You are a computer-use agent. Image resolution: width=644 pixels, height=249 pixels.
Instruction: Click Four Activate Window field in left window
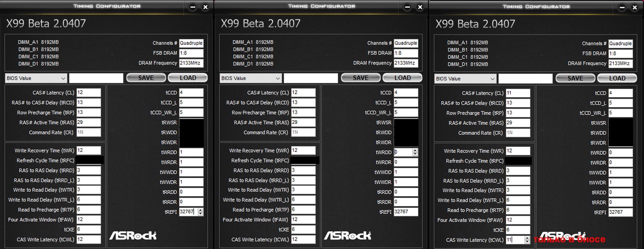[x=89, y=219]
